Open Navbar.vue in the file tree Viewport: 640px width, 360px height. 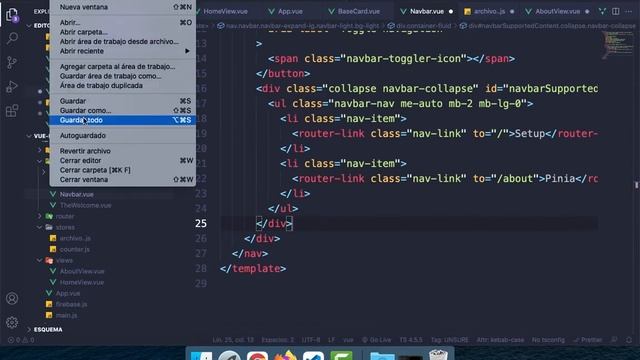pyautogui.click(x=77, y=194)
